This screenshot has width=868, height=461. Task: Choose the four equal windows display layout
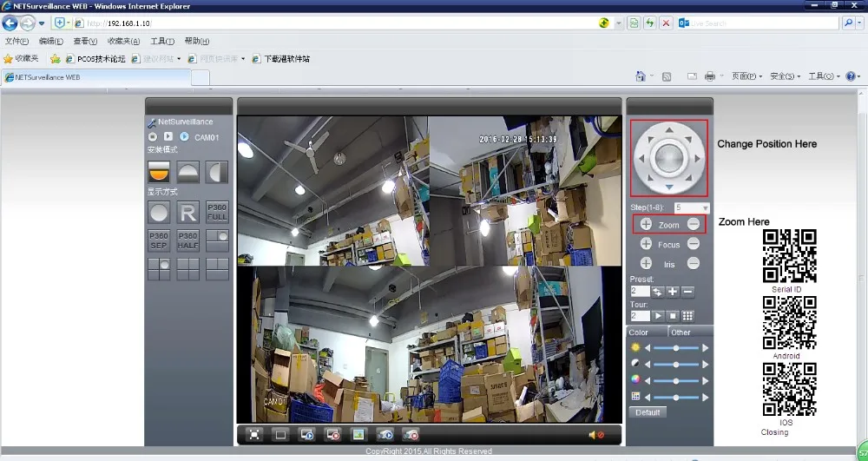(x=188, y=269)
